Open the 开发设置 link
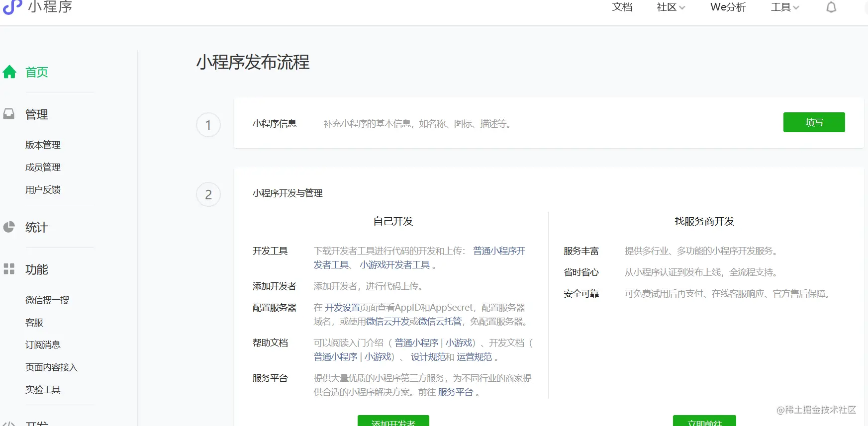This screenshot has width=868, height=426. point(342,308)
